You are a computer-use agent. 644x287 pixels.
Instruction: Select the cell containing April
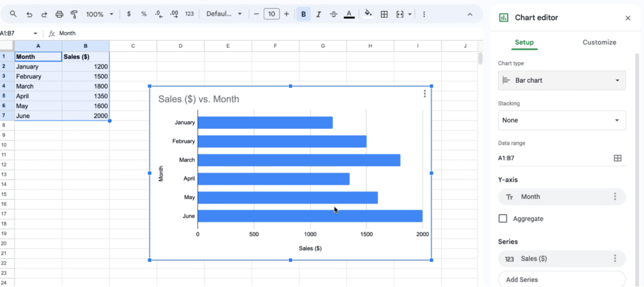38,96
